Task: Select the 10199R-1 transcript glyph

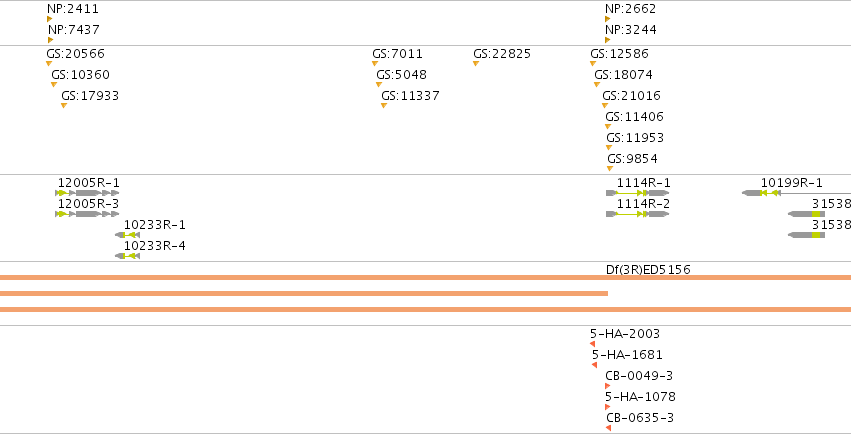Action: (x=796, y=193)
